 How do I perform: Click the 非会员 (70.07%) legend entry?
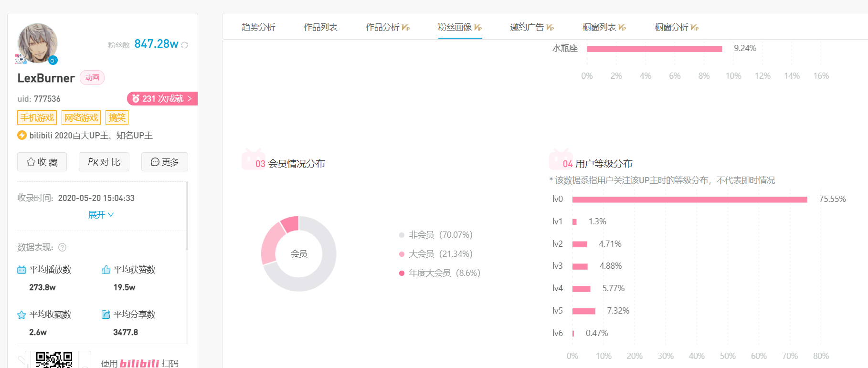tap(435, 235)
